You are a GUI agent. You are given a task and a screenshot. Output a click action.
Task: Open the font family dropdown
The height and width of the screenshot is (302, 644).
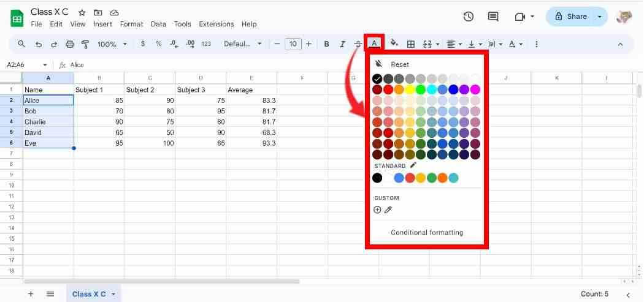point(243,44)
